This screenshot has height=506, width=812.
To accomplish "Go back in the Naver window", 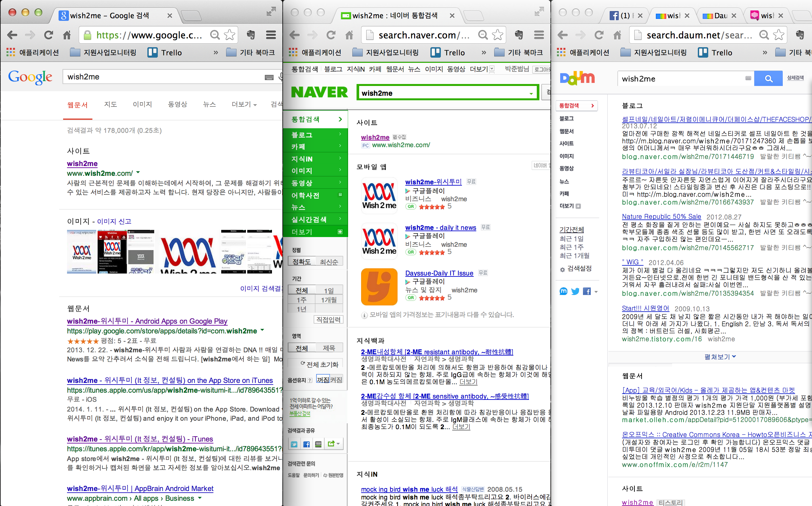I will coord(294,35).
